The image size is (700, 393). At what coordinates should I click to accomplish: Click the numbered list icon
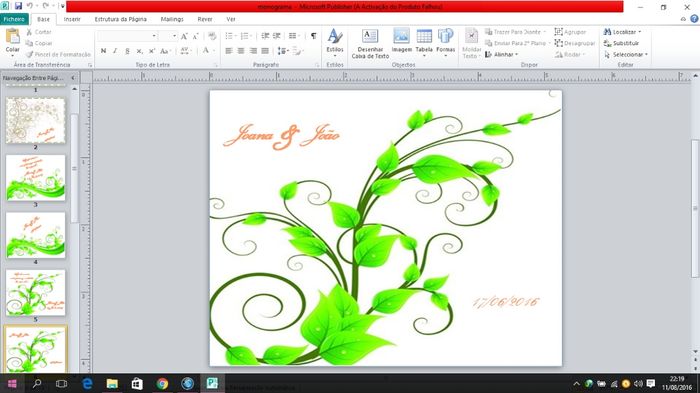click(246, 36)
